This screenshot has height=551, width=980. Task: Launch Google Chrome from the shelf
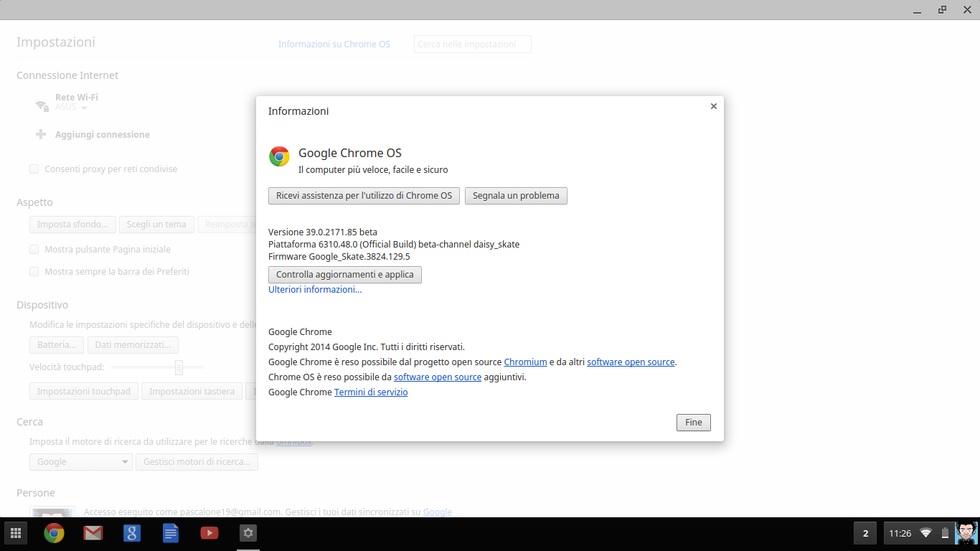point(54,533)
